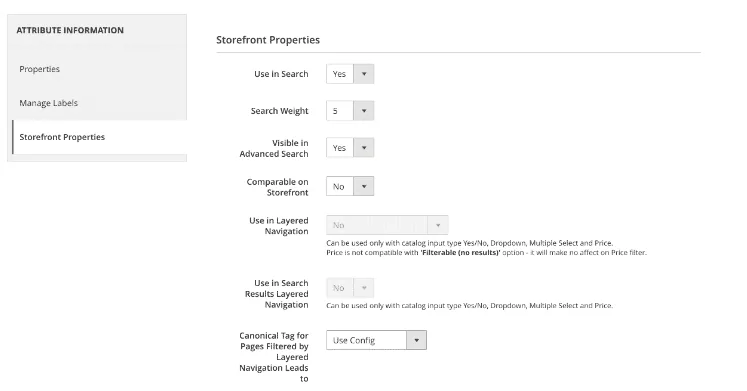747x391 pixels.
Task: Click the 'Filterable (no results)' note text
Action: coord(460,252)
